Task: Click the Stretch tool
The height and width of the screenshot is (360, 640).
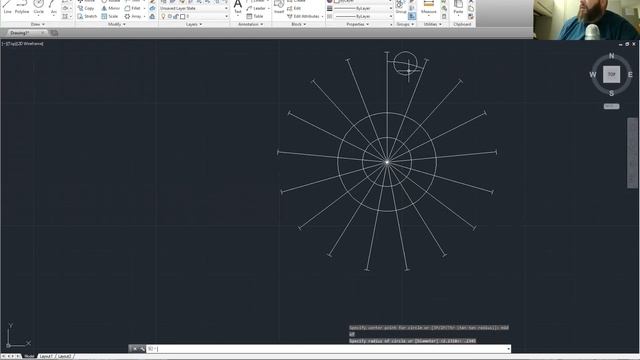Action: click(x=87, y=16)
